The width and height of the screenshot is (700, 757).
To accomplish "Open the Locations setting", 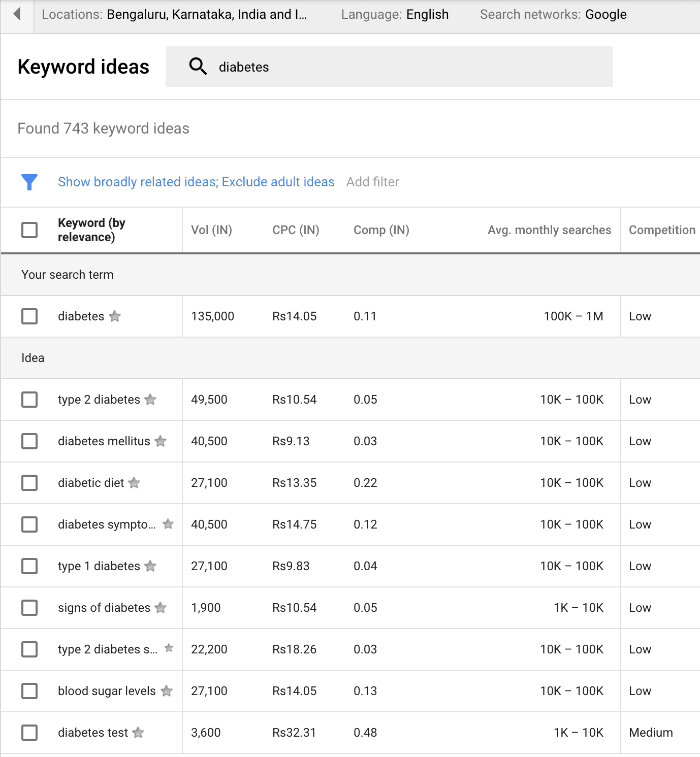I will click(174, 14).
